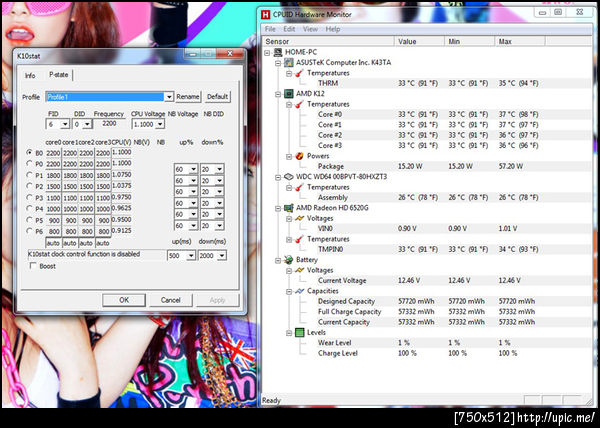Open the P0 row down% dropdown
The image size is (600, 428).
click(219, 169)
